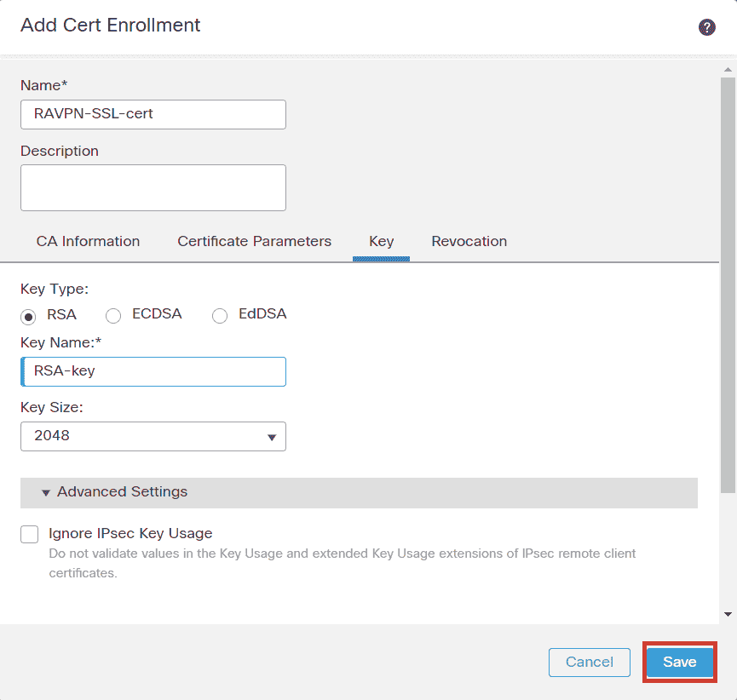The height and width of the screenshot is (700, 737).
Task: Switch to the Certificate Parameters tab
Action: 254,242
